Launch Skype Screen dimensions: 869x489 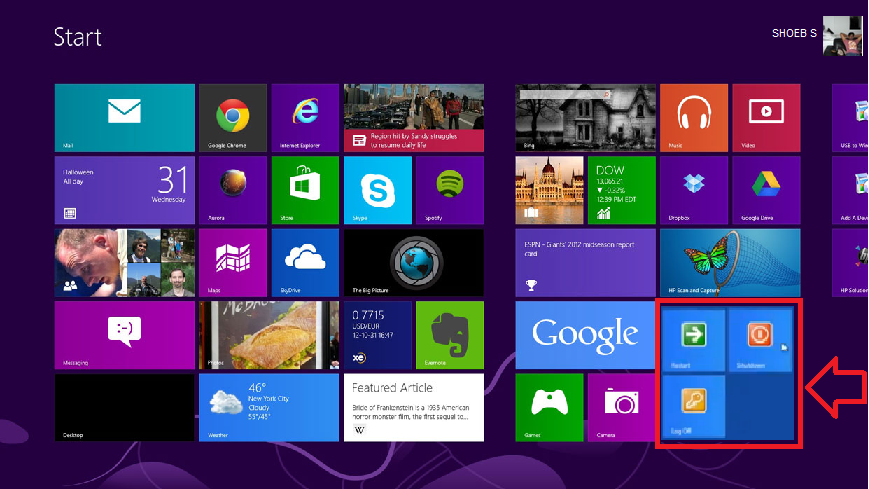[377, 190]
